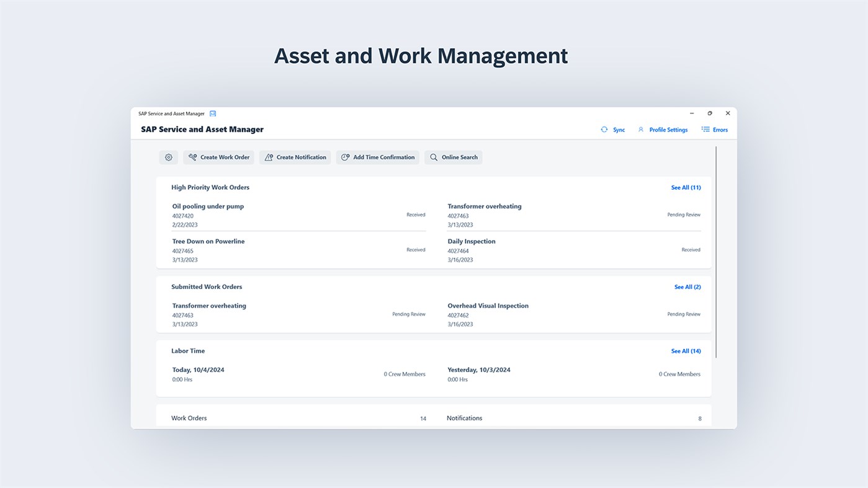Click the magnifier icon on Online Search

[433, 157]
